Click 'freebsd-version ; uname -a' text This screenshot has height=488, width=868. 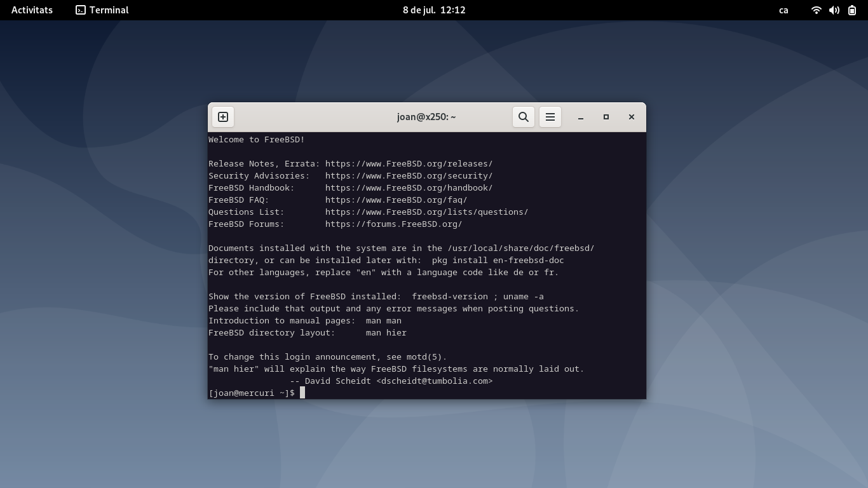477,296
